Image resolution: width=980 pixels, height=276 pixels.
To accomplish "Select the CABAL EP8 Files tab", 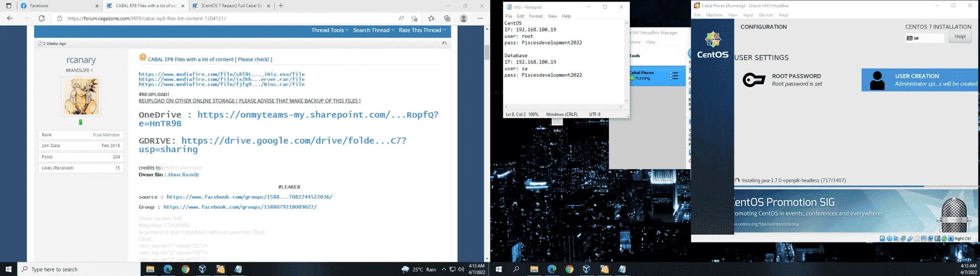I will (x=145, y=6).
